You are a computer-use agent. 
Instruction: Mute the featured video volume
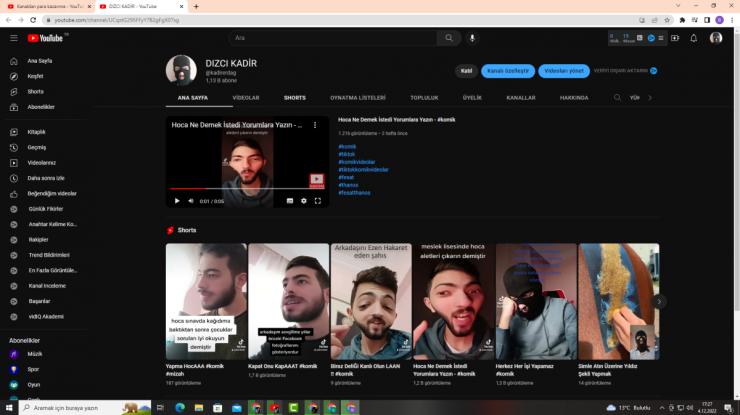(x=191, y=201)
